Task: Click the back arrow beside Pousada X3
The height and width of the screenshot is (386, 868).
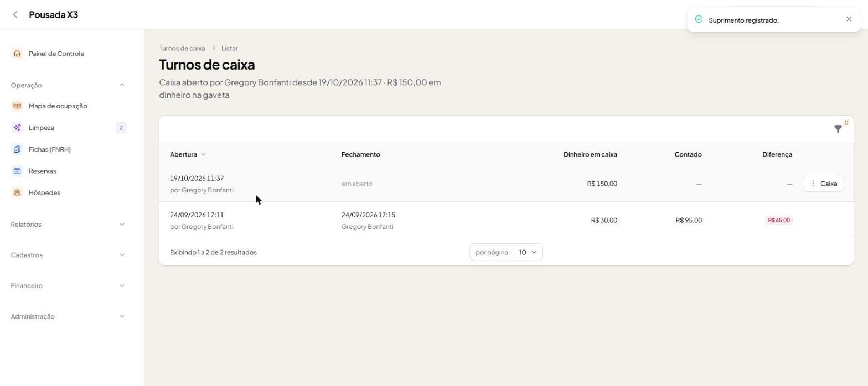Action: [x=15, y=15]
